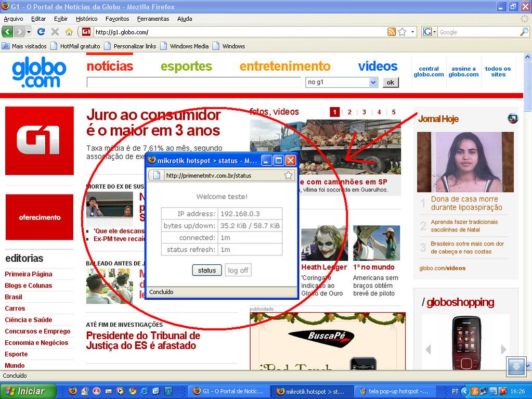
Task: Switch to slide 2 of fotos, vídeos
Action: (x=349, y=112)
